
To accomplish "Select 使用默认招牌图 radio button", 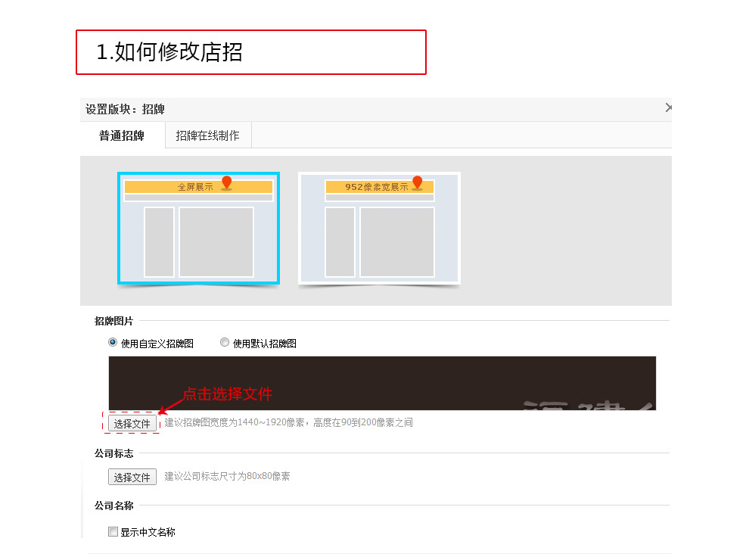I will coord(225,343).
